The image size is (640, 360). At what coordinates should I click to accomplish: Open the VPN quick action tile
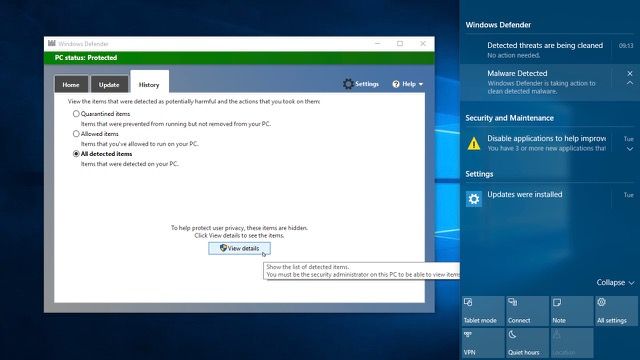(483, 343)
